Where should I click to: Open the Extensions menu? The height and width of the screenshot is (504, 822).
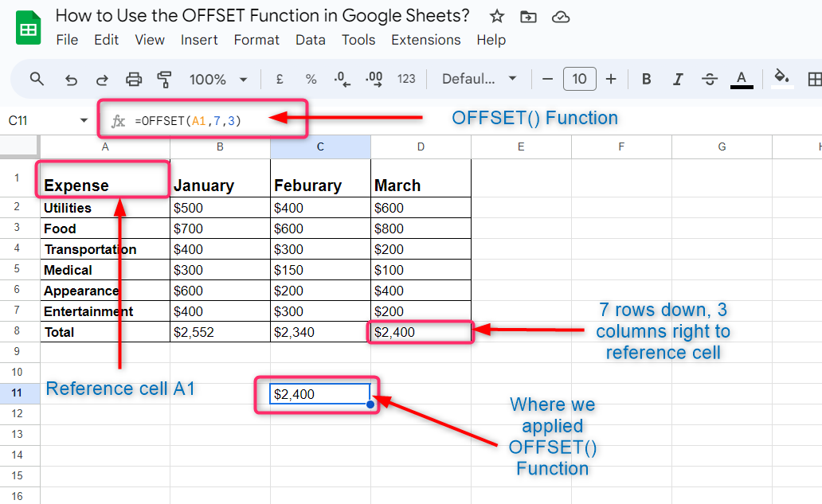(x=425, y=40)
